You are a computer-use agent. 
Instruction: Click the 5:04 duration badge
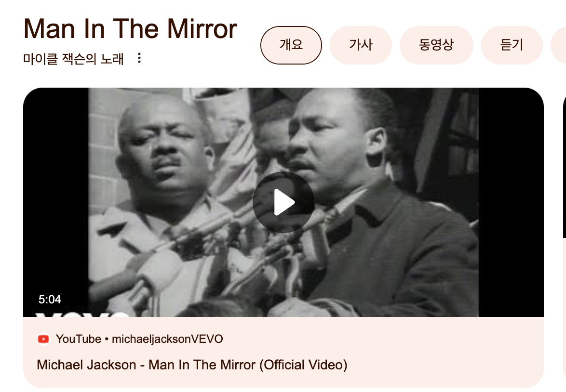50,300
